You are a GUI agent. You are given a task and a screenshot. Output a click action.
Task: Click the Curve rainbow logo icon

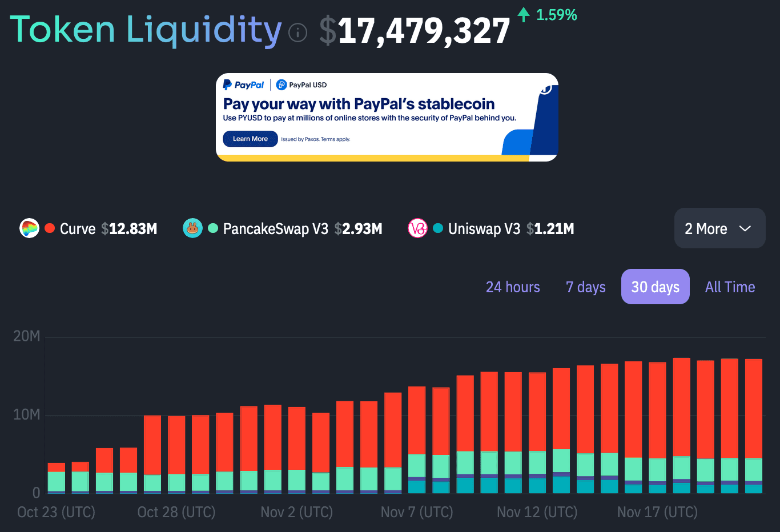point(29,228)
